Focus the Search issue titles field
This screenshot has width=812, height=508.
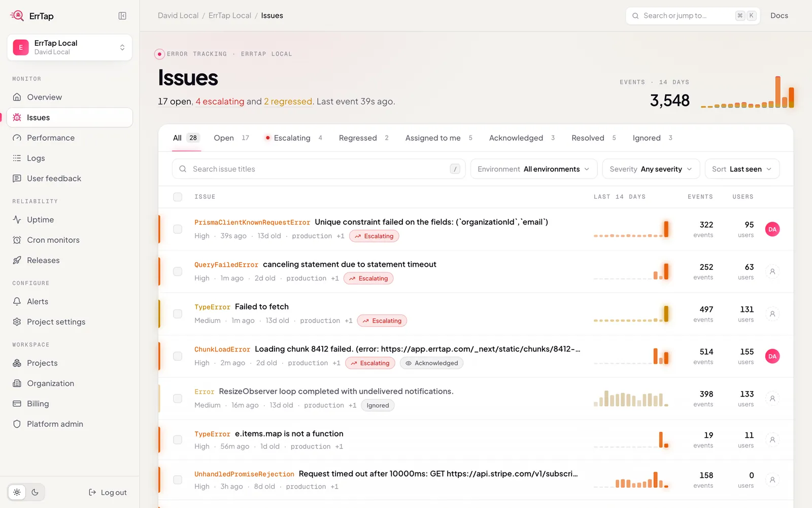click(319, 169)
